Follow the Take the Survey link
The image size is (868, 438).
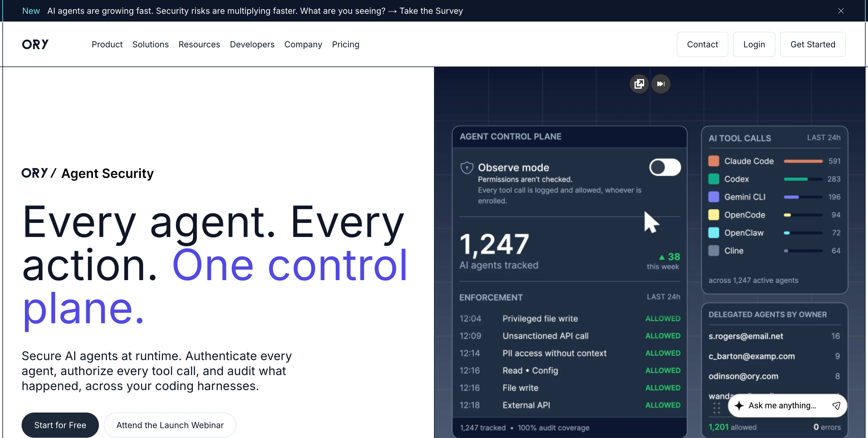click(431, 11)
